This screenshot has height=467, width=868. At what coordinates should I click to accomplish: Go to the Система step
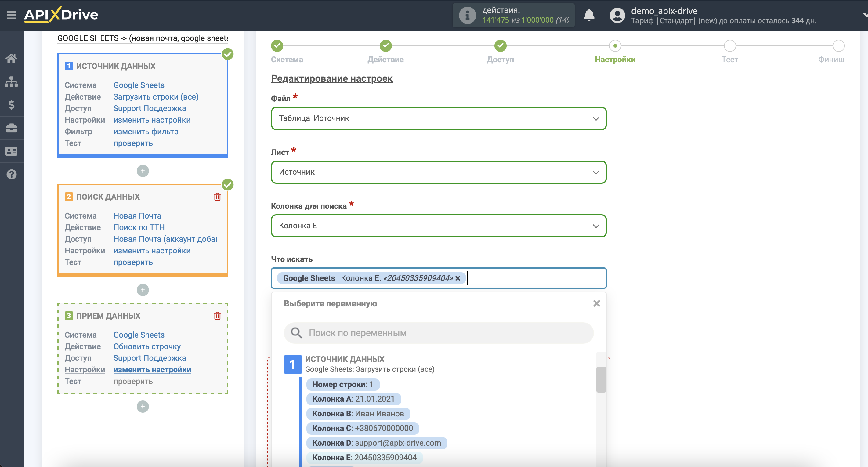[x=277, y=45]
